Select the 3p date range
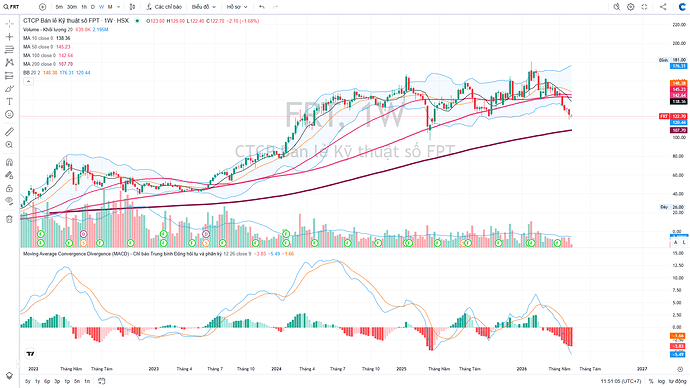 pos(57,381)
